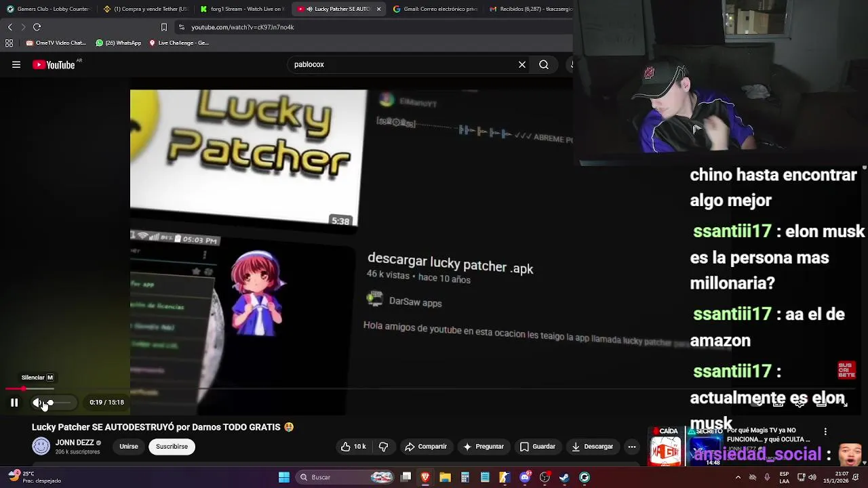Viewport: 868px width, 488px height.
Task: Open the YouTube hamburger guide menu
Action: pyautogui.click(x=16, y=64)
